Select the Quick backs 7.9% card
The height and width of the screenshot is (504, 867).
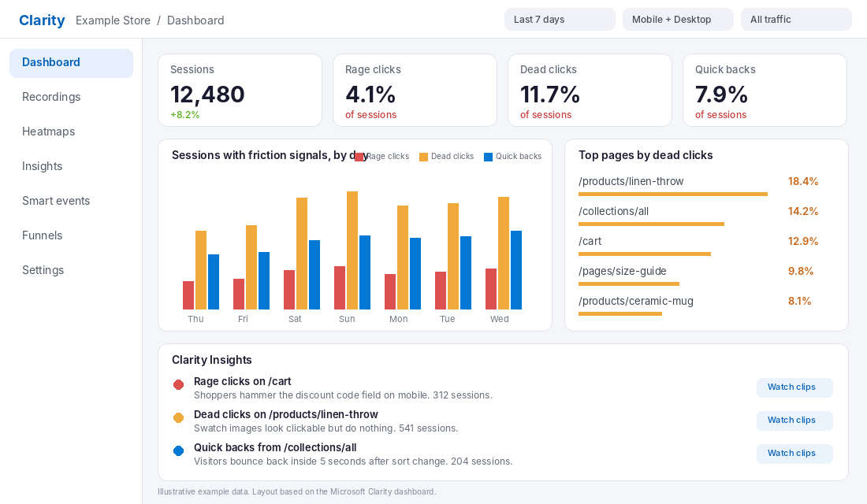[x=765, y=90]
